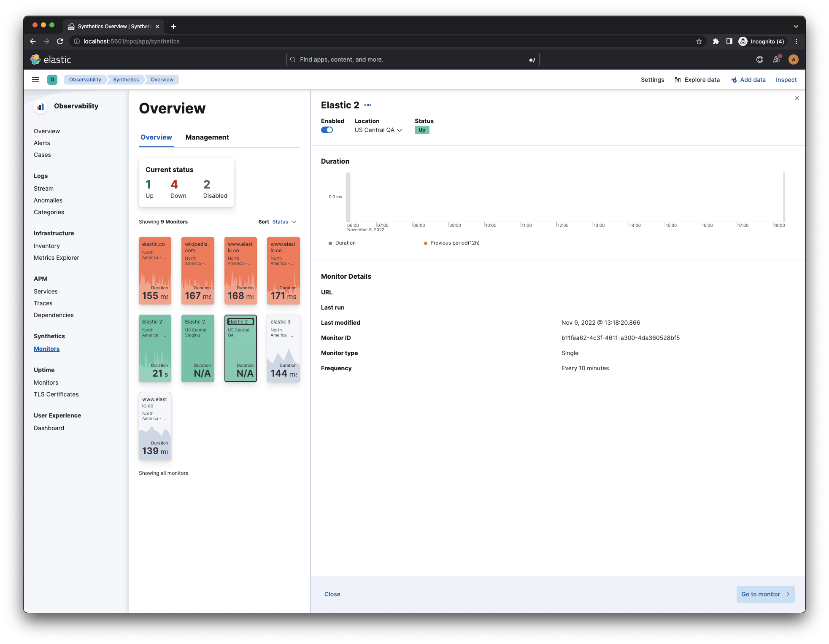
Task: Open Services under APM
Action: pos(46,291)
